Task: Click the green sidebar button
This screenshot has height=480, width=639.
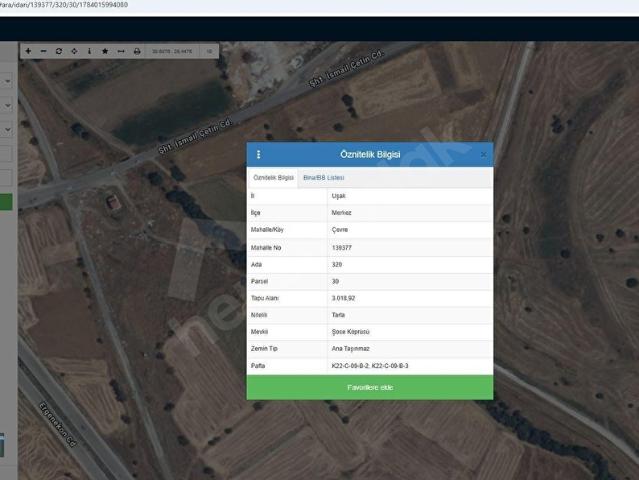Action: click(x=6, y=202)
